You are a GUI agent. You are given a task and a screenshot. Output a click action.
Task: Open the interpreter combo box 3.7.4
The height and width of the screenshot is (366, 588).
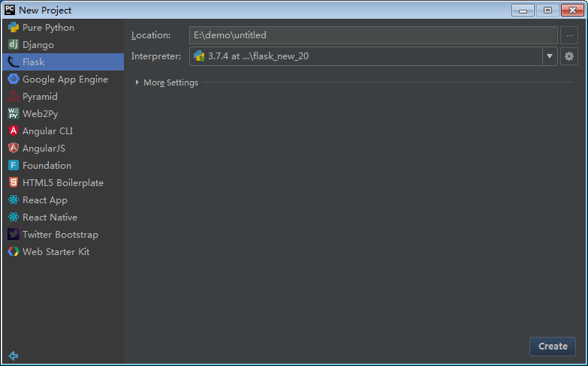(373, 56)
